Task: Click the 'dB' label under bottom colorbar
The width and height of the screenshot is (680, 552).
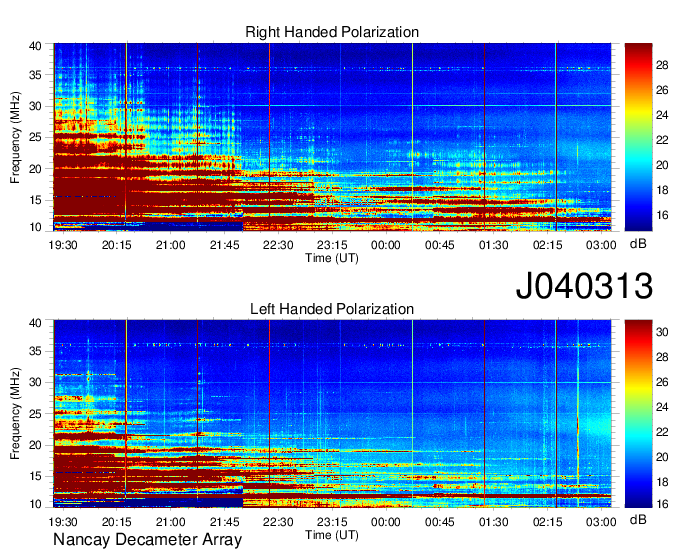Action: point(638,519)
